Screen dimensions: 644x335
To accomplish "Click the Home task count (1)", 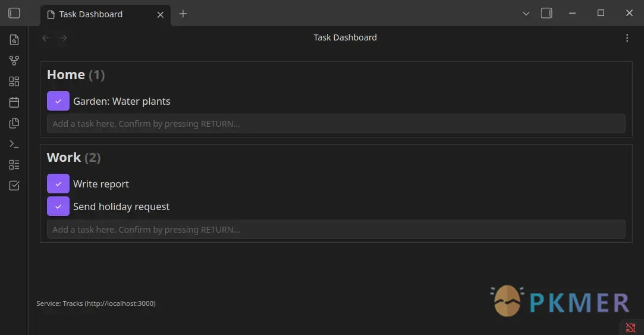I will tap(97, 75).
